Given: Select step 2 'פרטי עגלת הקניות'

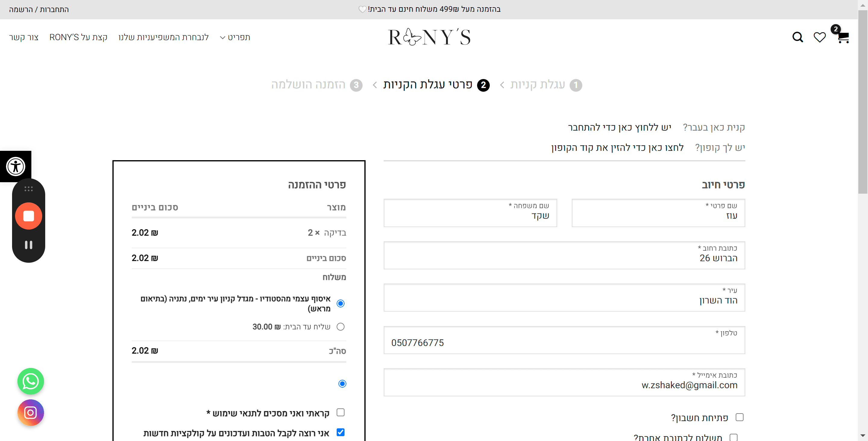Looking at the screenshot, I should tap(436, 85).
